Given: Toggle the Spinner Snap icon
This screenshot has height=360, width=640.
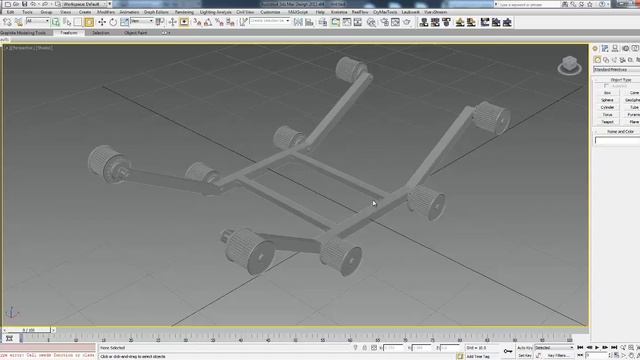Looking at the screenshot, I should pyautogui.click(x=230, y=22).
